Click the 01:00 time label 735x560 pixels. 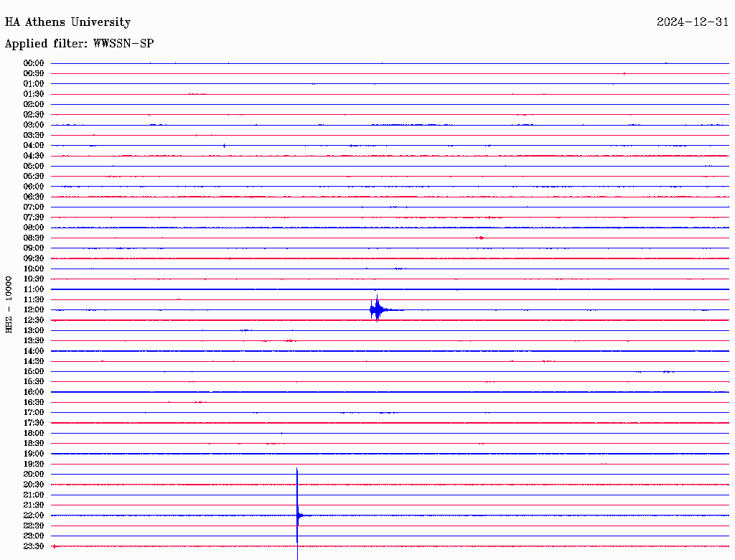pos(34,84)
